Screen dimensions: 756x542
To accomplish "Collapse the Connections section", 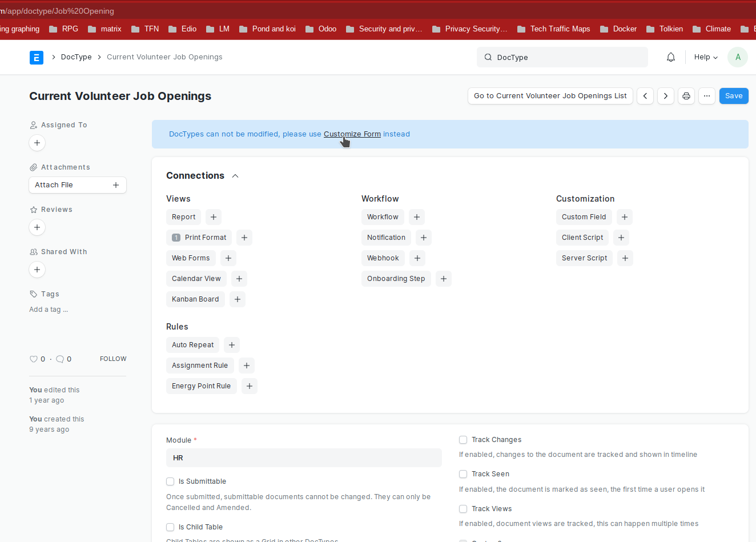I will point(235,176).
